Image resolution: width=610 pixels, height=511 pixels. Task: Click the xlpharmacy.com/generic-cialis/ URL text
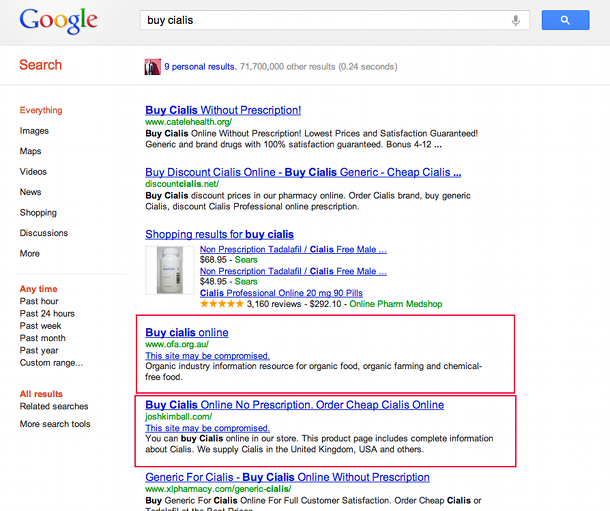point(218,489)
